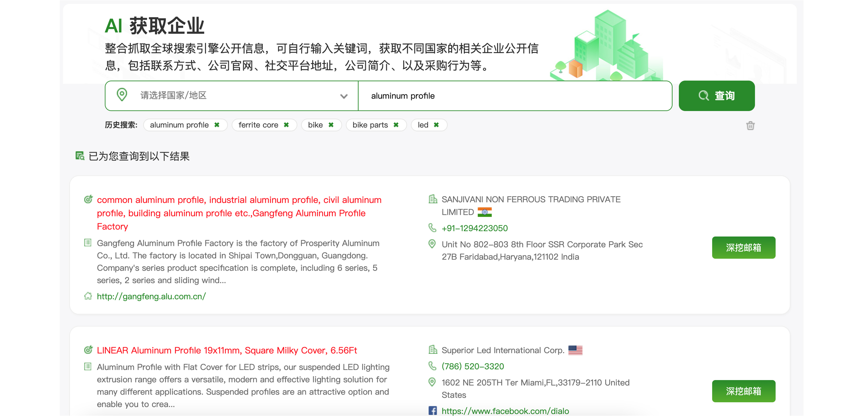
Task: Click company building icon beside SANJIVANI NON FERROUS
Action: (433, 199)
